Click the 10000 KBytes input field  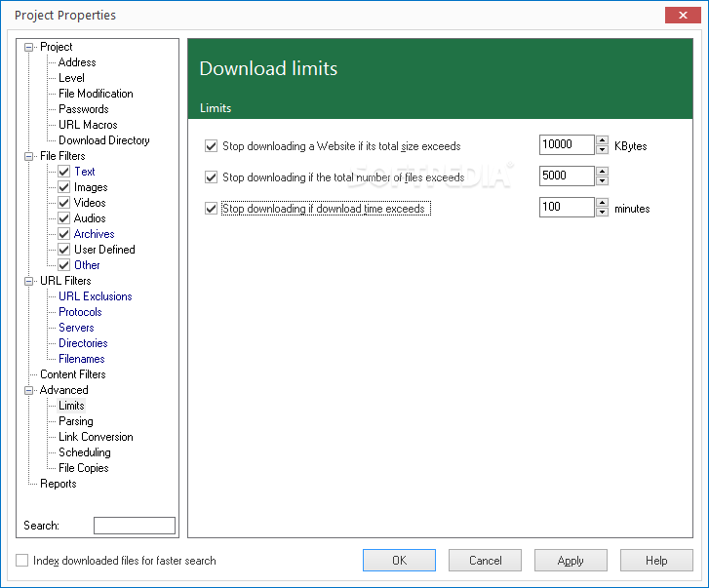click(567, 144)
